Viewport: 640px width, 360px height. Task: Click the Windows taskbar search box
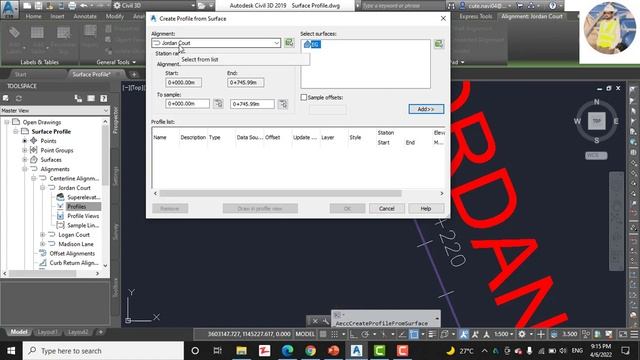coord(103,351)
